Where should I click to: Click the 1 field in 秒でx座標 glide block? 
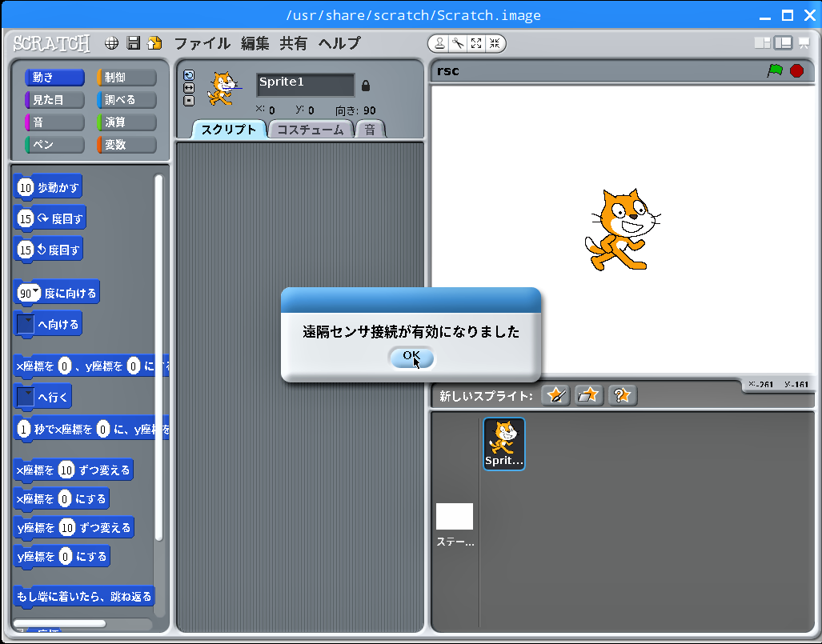[x=23, y=429]
